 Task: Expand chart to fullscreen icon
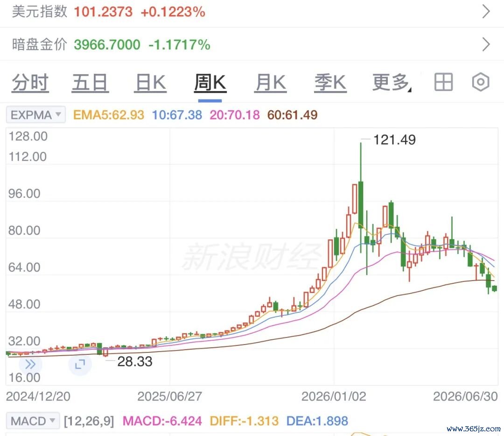coord(80,364)
